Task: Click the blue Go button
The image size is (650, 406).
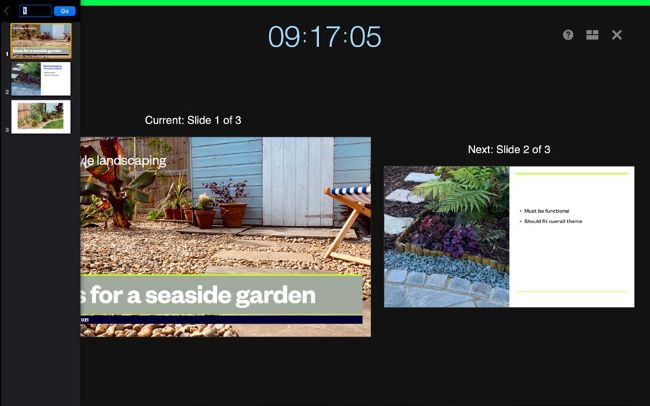Action: point(65,11)
